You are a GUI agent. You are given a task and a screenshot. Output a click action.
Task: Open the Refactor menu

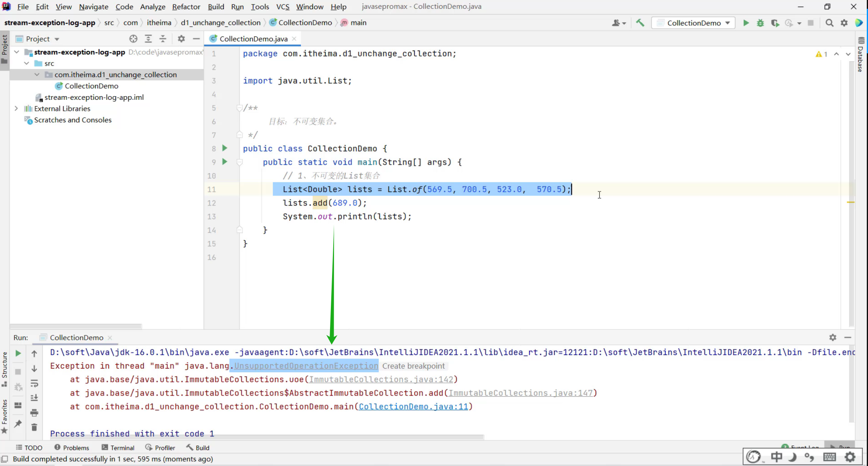tap(186, 7)
